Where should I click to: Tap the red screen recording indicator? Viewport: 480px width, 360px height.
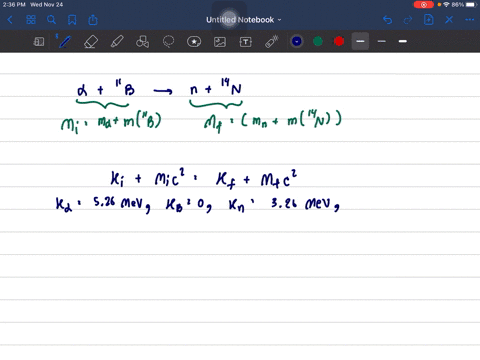pos(424,5)
